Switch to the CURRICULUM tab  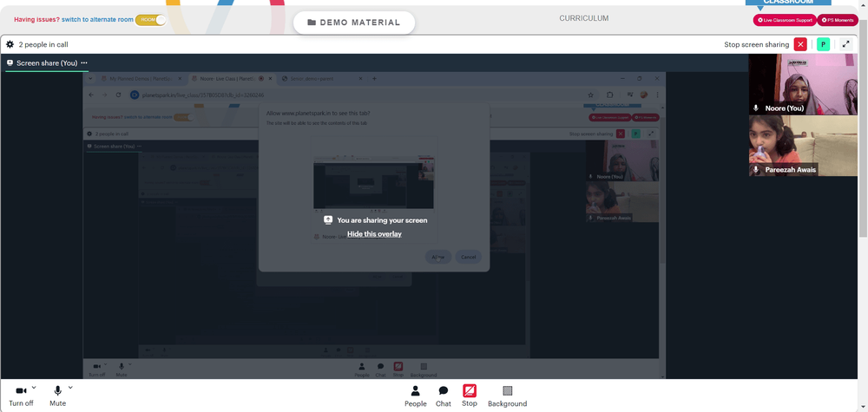(x=583, y=18)
